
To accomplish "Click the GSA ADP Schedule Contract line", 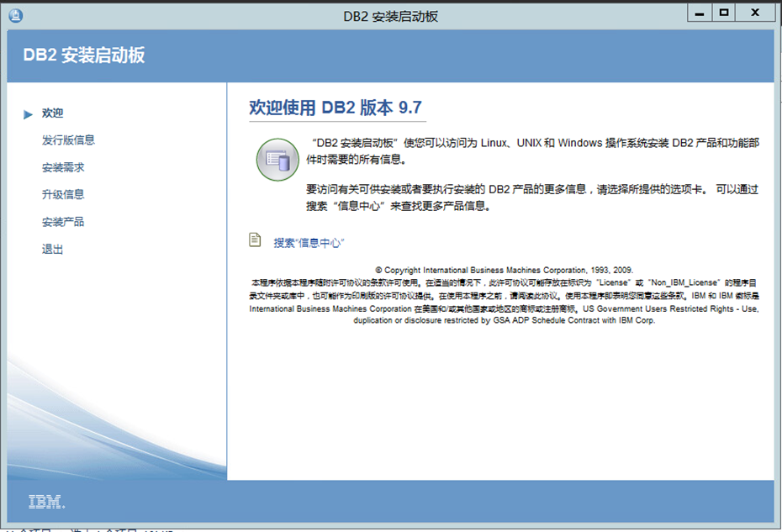I will tap(505, 320).
